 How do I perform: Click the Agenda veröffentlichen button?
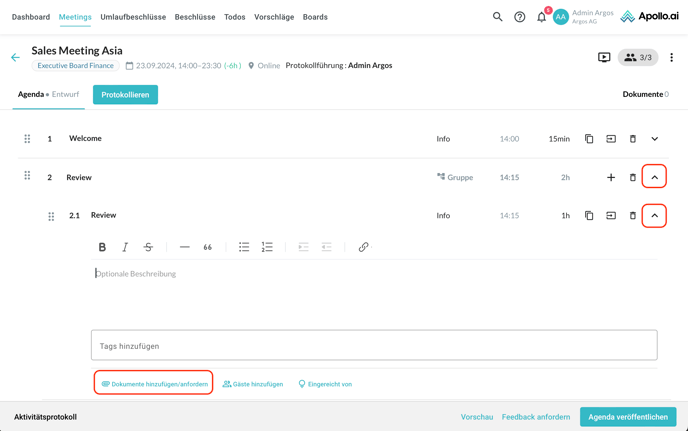click(x=627, y=417)
